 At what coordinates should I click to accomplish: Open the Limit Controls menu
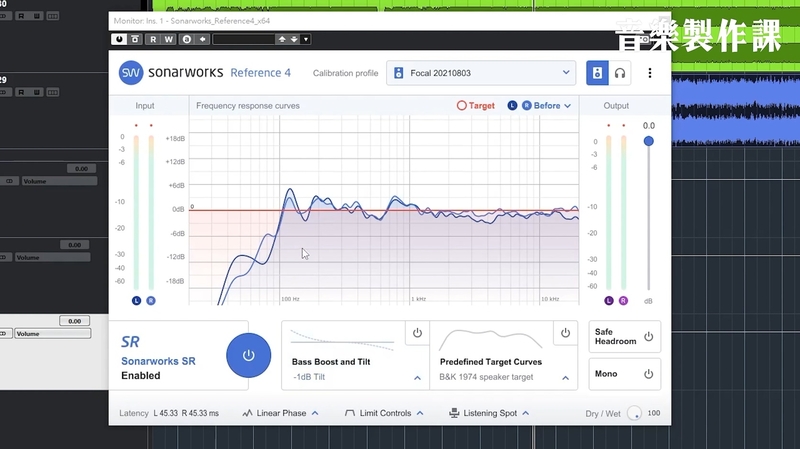[x=384, y=413]
